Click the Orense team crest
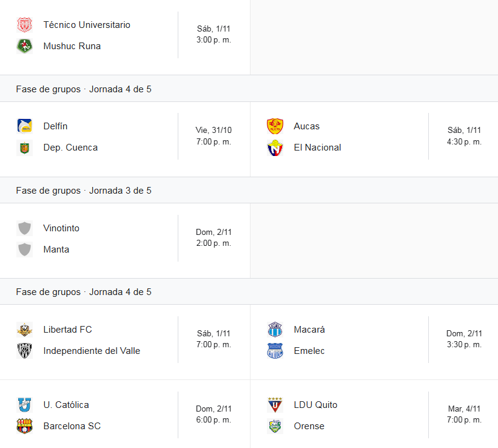This screenshot has width=498, height=448. tap(275, 426)
